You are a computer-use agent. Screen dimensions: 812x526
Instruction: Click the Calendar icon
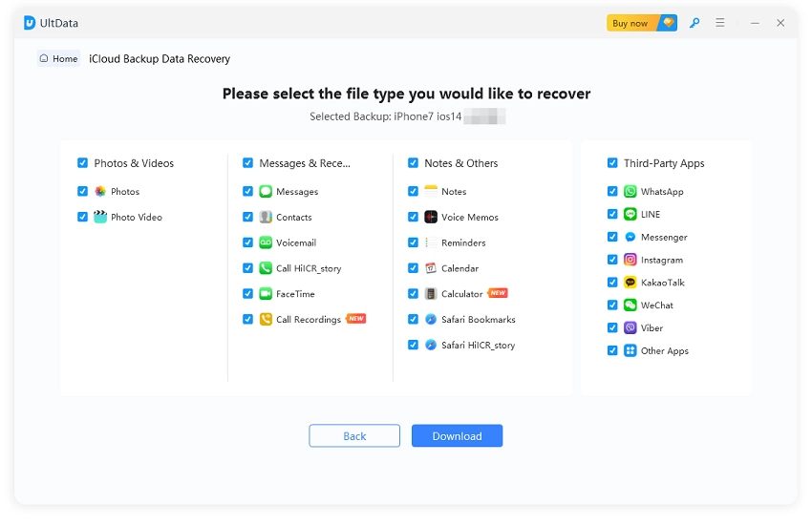click(x=431, y=268)
